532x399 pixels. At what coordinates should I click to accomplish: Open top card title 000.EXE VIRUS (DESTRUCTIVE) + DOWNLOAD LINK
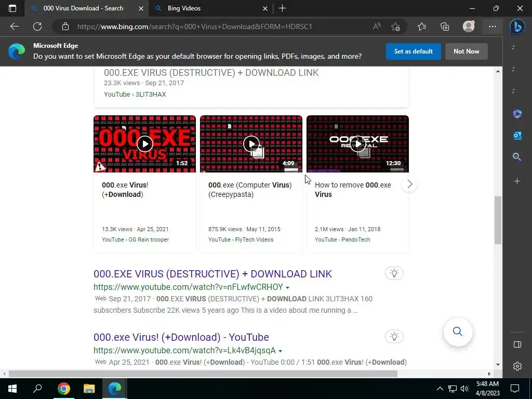pyautogui.click(x=211, y=73)
